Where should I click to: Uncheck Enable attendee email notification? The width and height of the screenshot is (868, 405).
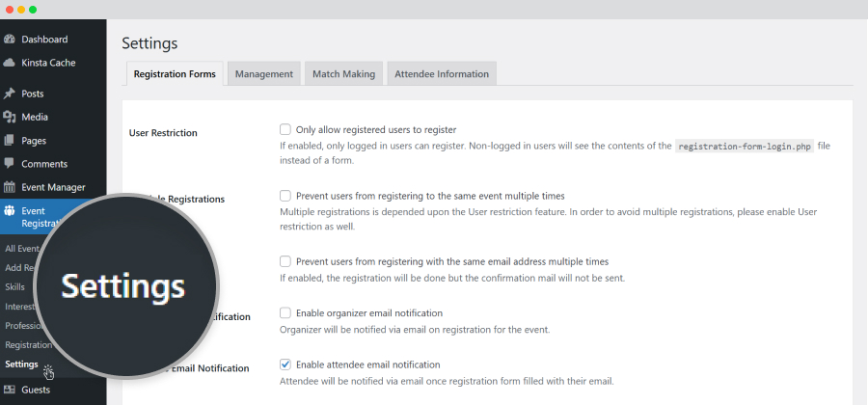coord(285,364)
